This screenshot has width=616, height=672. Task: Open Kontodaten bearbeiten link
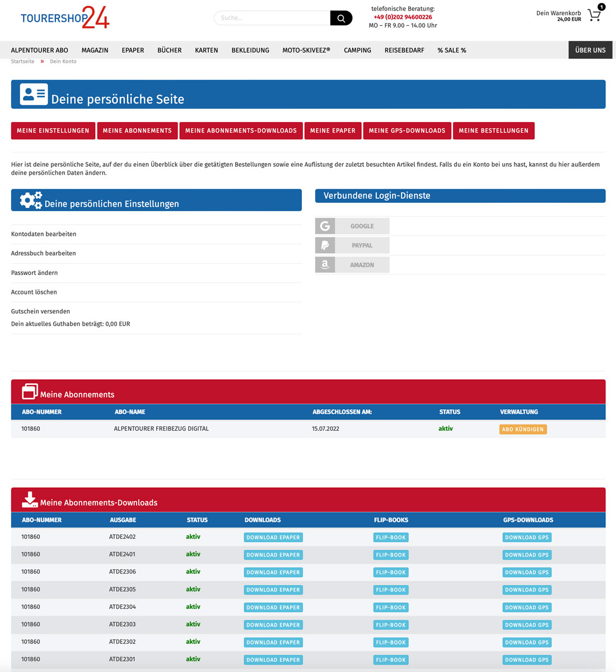[x=44, y=234]
